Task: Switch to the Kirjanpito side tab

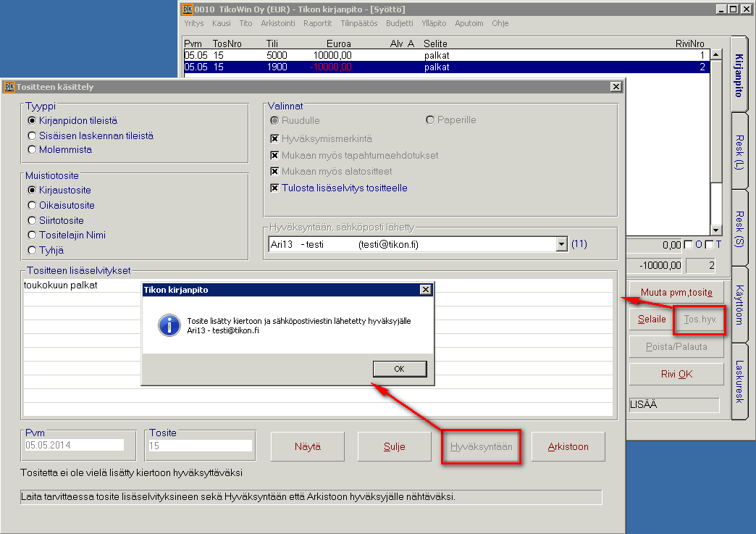Action: 739,75
